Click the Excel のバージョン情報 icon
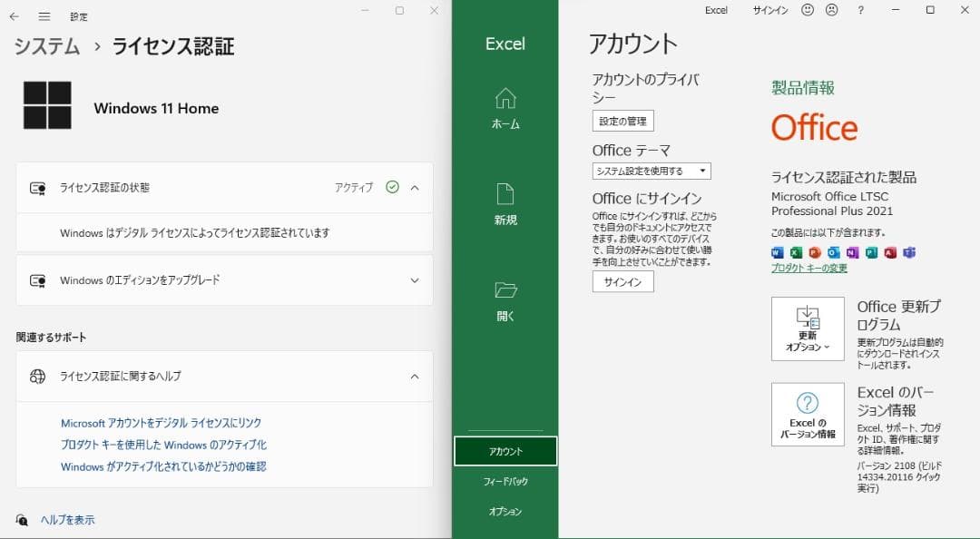980x539 pixels. point(807,415)
